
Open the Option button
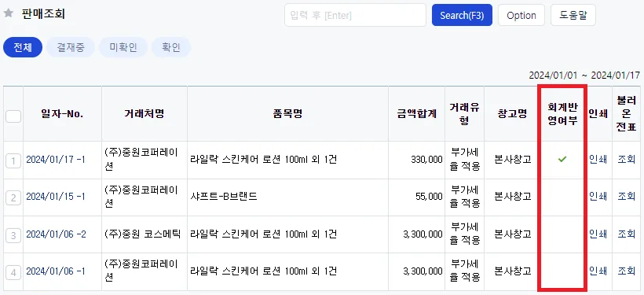(x=521, y=15)
